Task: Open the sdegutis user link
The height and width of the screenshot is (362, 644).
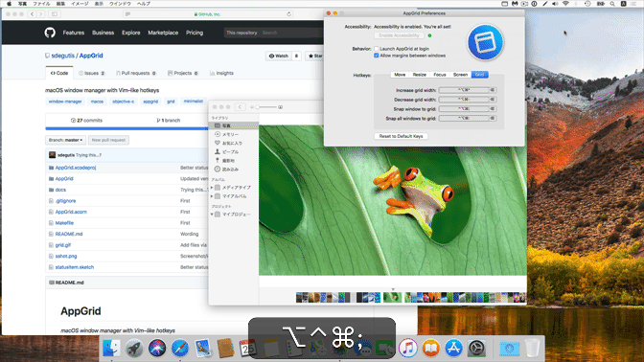Action: tap(63, 56)
